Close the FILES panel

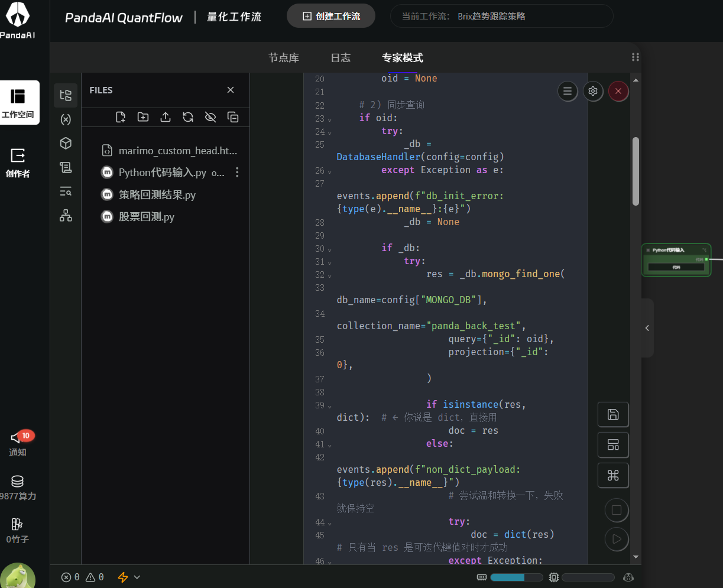pos(231,90)
